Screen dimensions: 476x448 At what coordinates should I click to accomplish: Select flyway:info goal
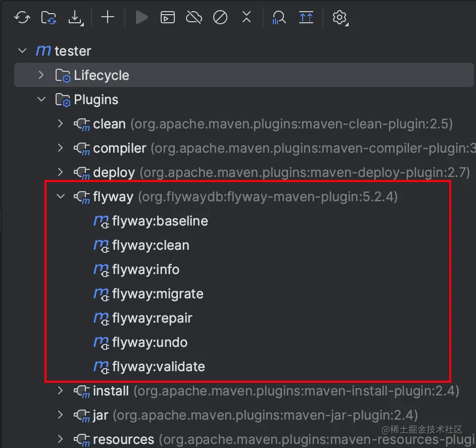pyautogui.click(x=146, y=270)
